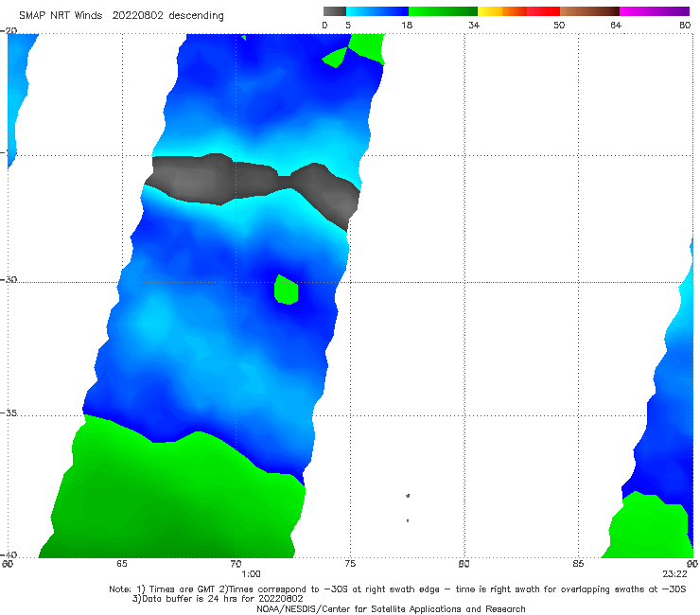Click longitude axis label '85'

[x=578, y=564]
